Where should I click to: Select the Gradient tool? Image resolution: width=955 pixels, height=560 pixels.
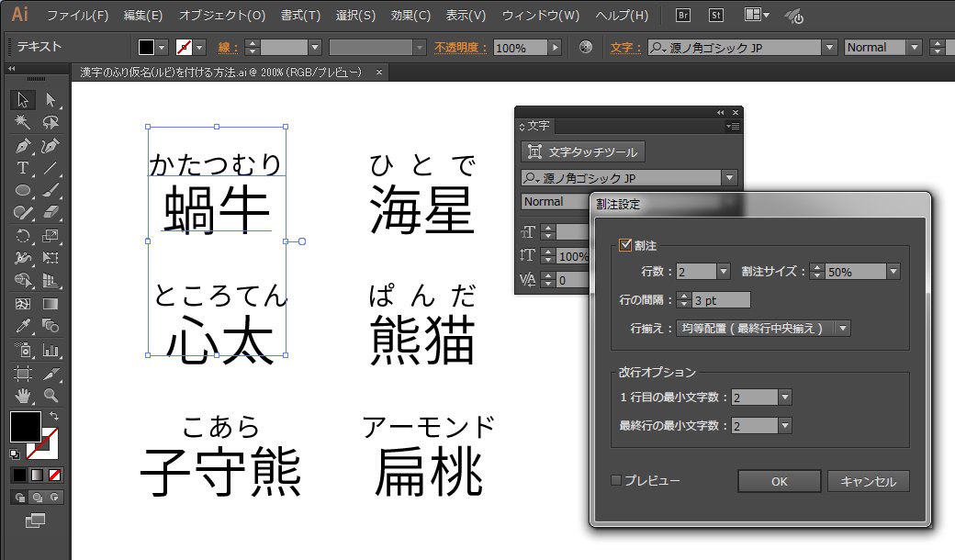(x=51, y=304)
